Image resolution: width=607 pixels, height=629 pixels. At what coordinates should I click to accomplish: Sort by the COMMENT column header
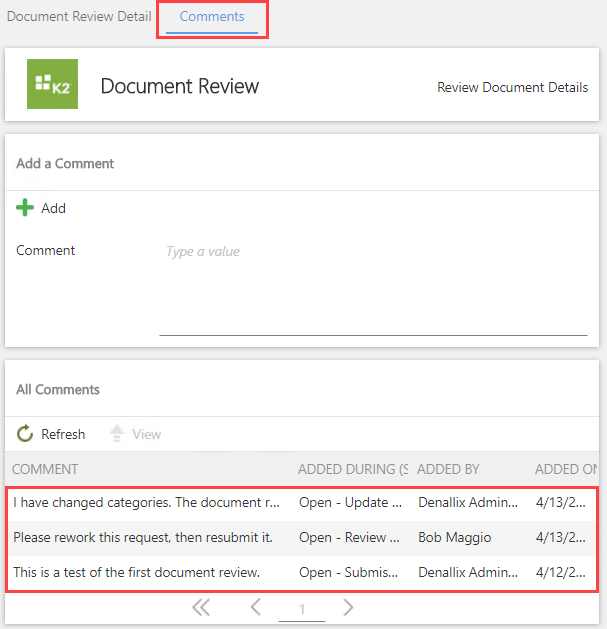pyautogui.click(x=45, y=469)
